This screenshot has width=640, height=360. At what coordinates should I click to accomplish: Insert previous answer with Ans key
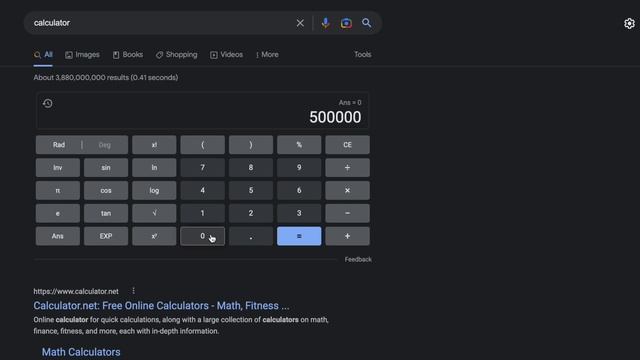point(58,236)
